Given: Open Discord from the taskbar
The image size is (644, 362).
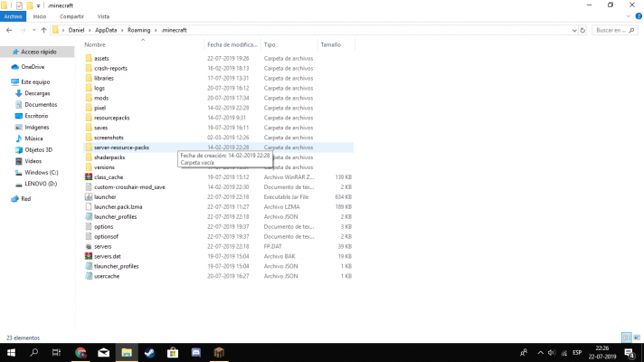Looking at the screenshot, I should pyautogui.click(x=196, y=353).
